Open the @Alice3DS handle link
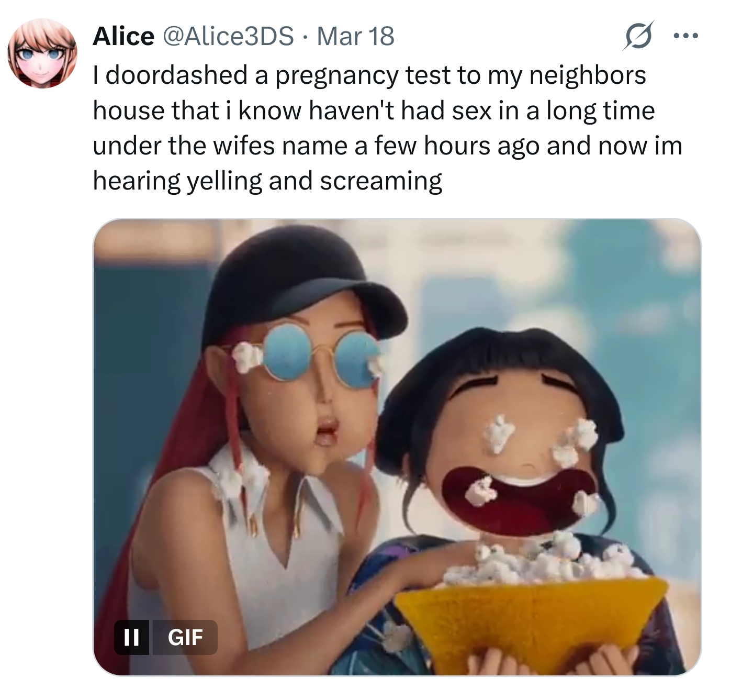Image resolution: width=731 pixels, height=700 pixels. 228,36
